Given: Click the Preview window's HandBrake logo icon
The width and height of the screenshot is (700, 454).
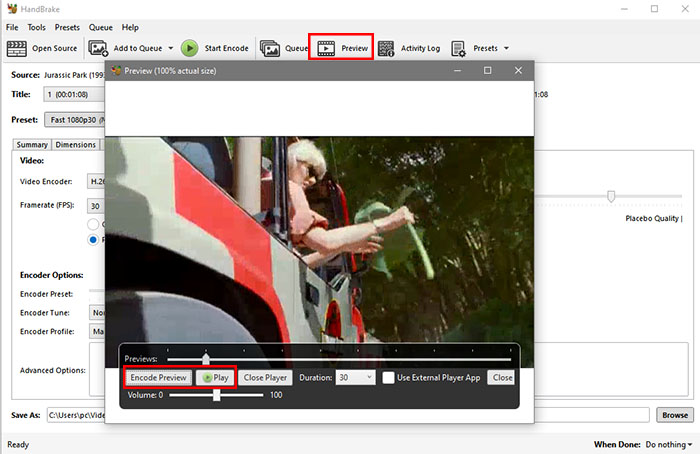Looking at the screenshot, I should (x=116, y=71).
